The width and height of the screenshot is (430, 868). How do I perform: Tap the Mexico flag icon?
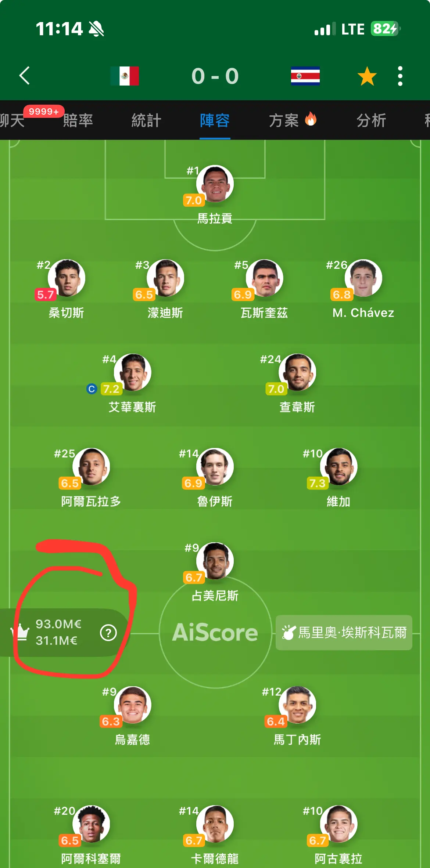(125, 76)
